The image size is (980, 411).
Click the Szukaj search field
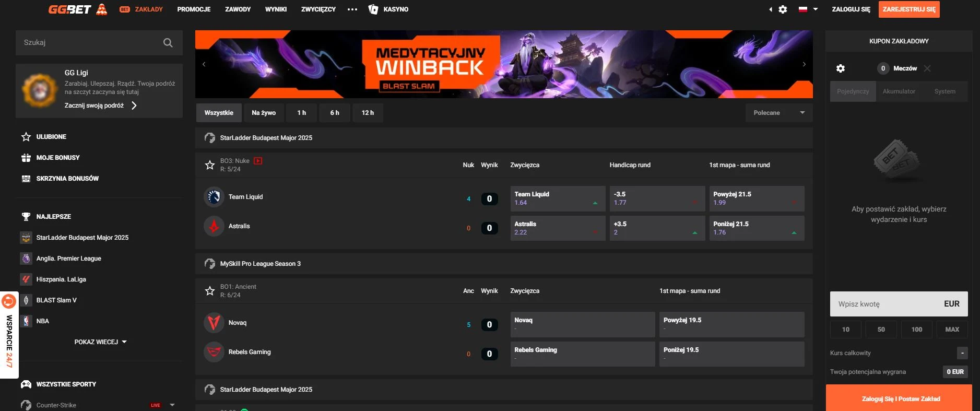[x=99, y=43]
